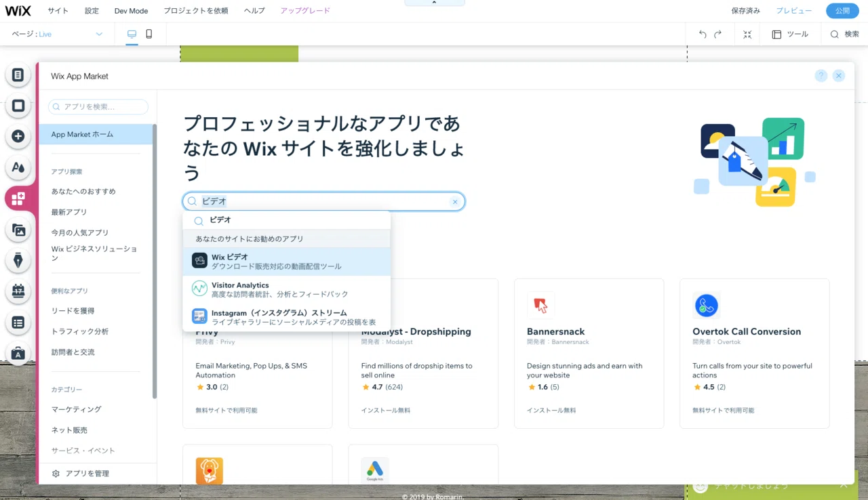Open アプリを管理 at sidebar bottom
Screen dimensions: 868x500
pyautogui.click(x=81, y=474)
